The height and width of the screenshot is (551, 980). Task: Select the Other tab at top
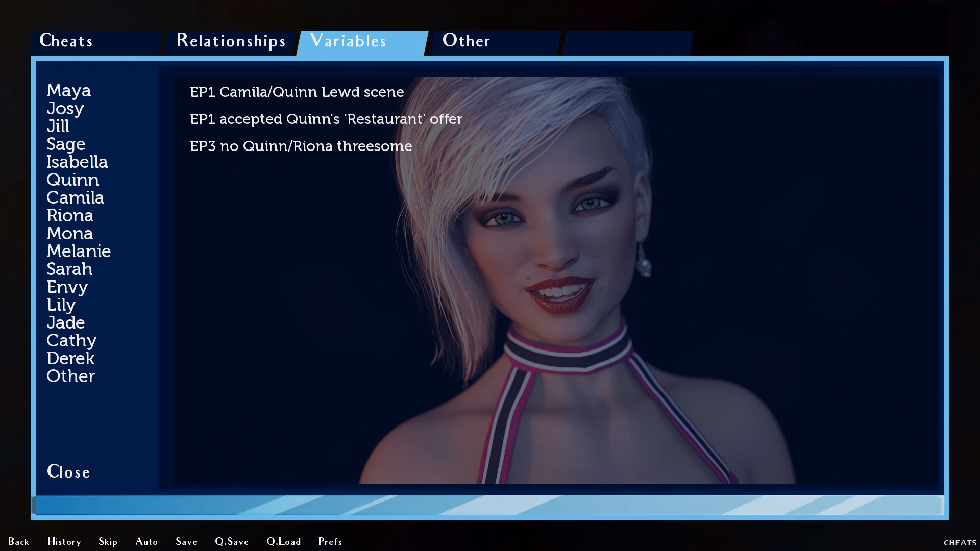(466, 41)
